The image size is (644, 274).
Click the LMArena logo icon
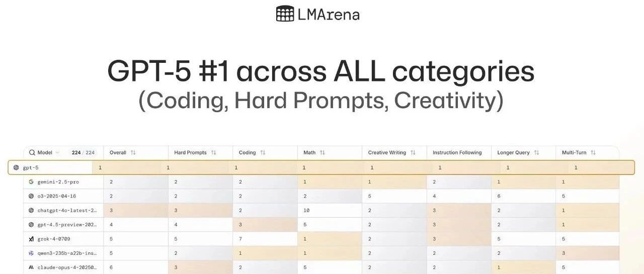coord(285,14)
